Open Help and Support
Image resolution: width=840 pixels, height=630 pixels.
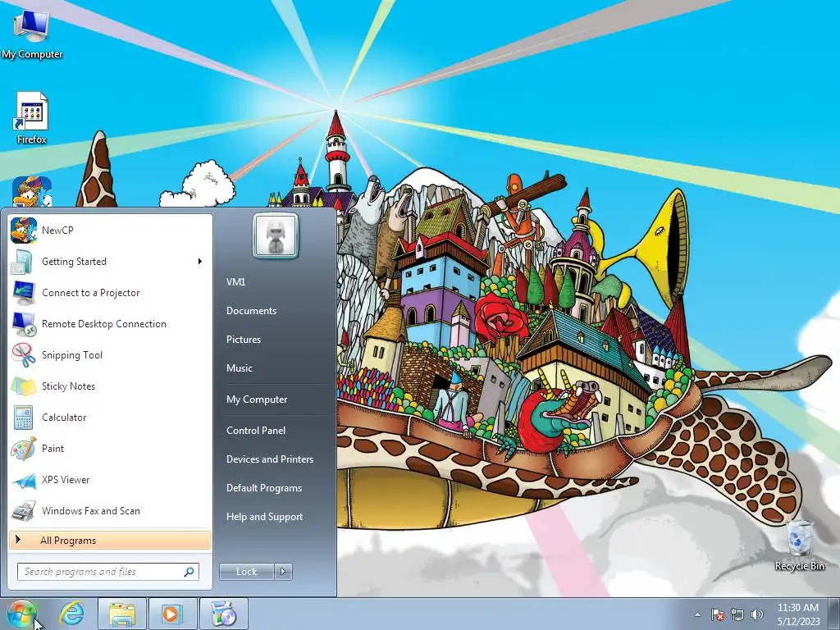[x=265, y=517]
